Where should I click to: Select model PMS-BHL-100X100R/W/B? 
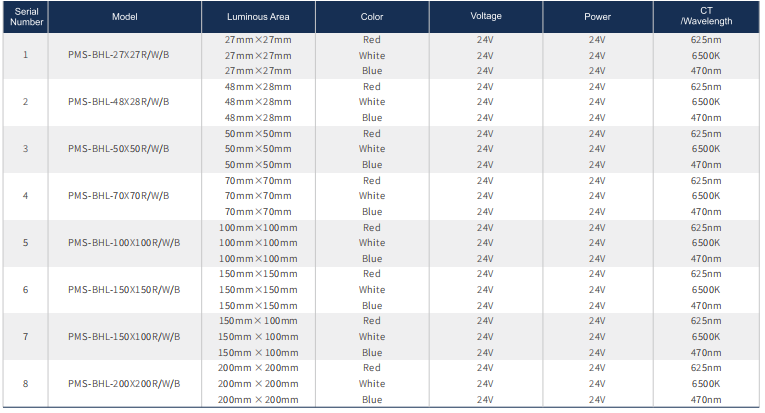pos(124,243)
